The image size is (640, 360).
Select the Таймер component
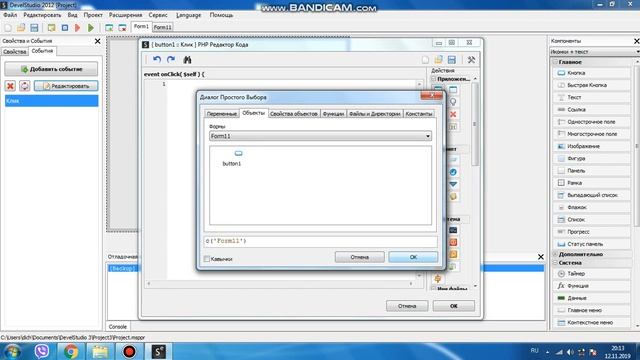[592, 273]
